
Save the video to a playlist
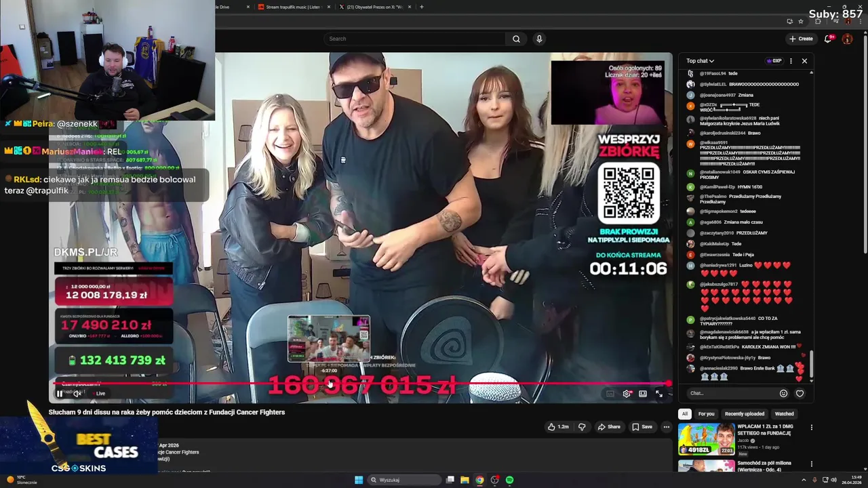tap(642, 427)
